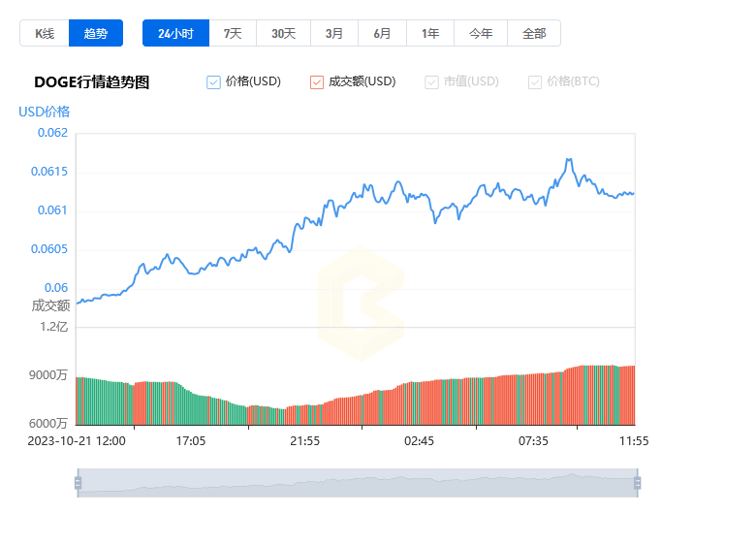Switch to the 7天 time range
The height and width of the screenshot is (546, 756).
click(233, 33)
